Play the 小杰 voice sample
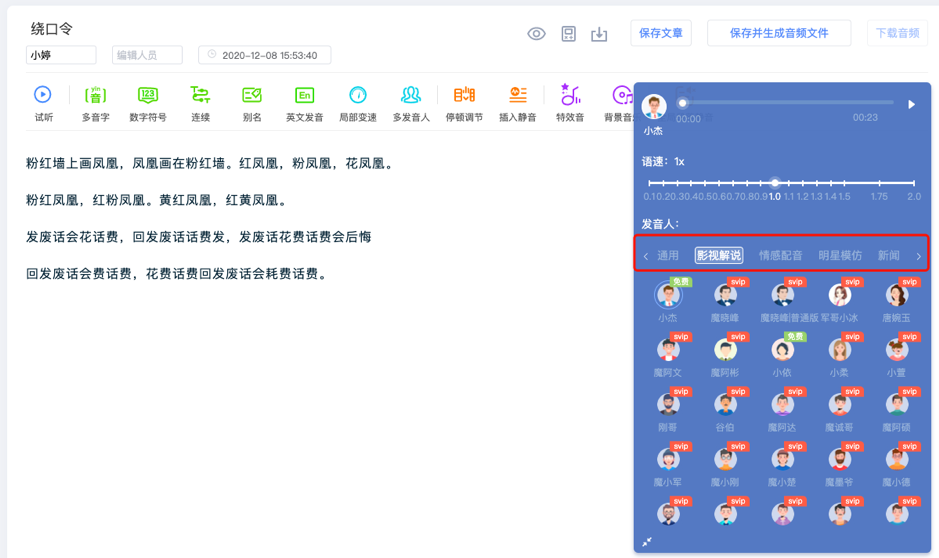 click(x=911, y=104)
